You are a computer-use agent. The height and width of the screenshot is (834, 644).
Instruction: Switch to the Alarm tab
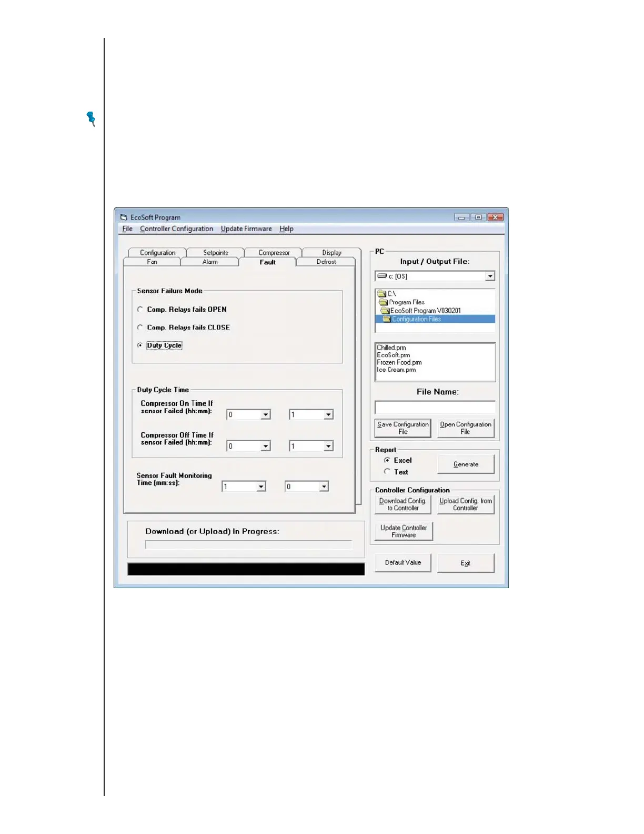click(210, 262)
